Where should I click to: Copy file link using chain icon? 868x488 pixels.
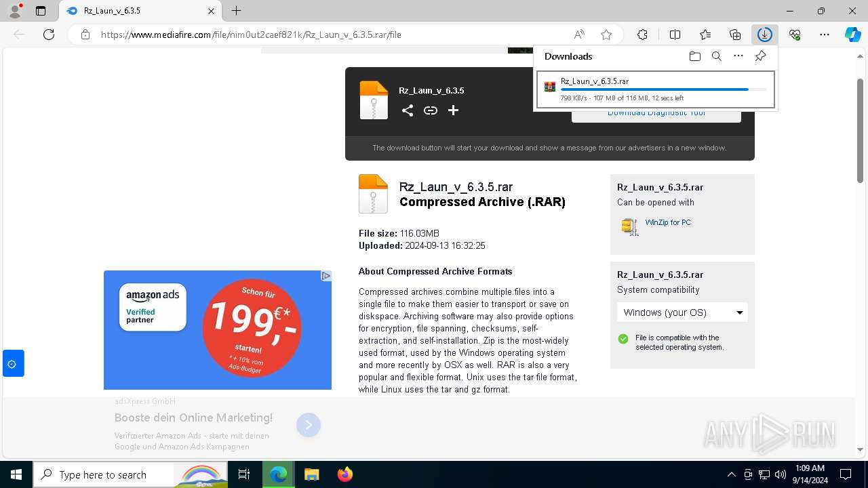(x=431, y=110)
